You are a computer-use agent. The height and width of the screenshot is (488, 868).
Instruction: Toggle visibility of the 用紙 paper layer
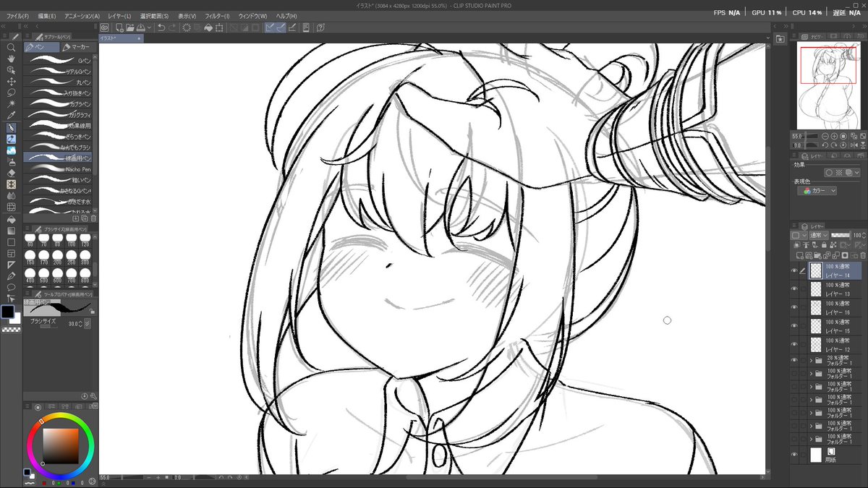click(795, 455)
